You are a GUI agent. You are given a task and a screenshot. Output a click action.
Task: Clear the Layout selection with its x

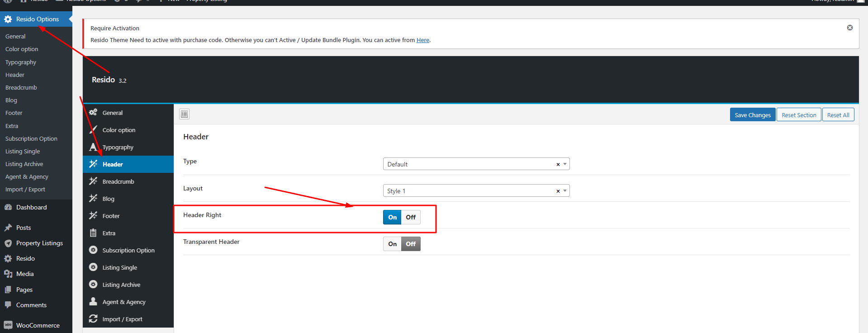coord(558,191)
